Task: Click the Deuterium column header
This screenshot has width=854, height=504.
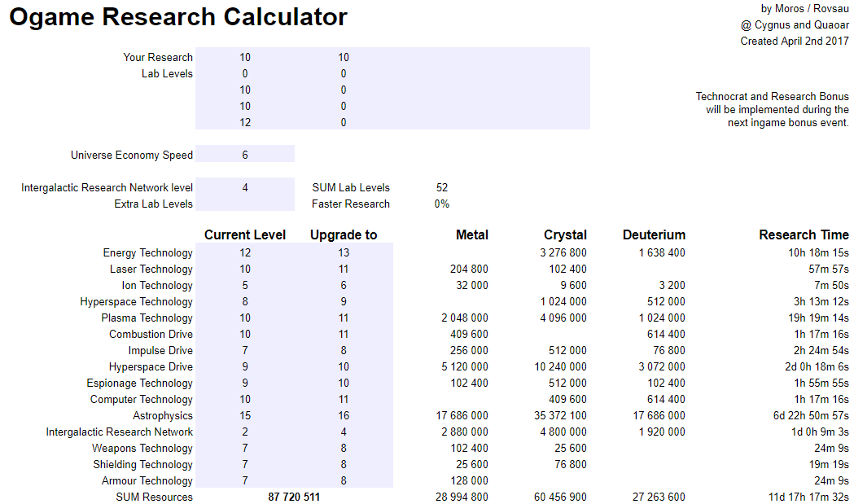Action: 654,234
